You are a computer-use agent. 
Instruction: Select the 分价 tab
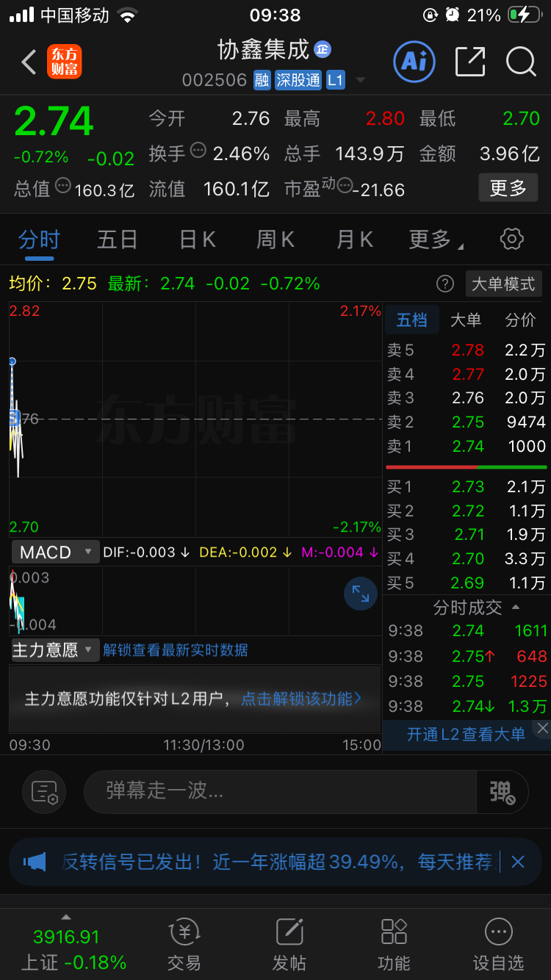pyautogui.click(x=521, y=320)
